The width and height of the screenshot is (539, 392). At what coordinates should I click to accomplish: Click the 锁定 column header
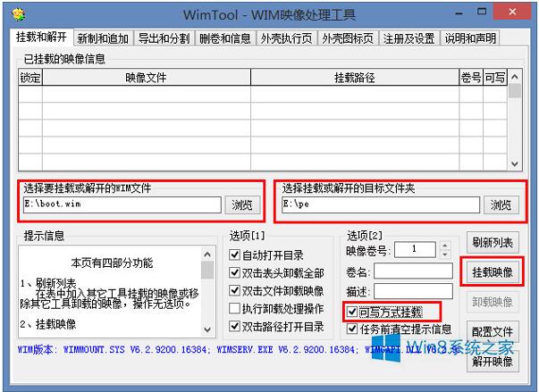point(30,78)
